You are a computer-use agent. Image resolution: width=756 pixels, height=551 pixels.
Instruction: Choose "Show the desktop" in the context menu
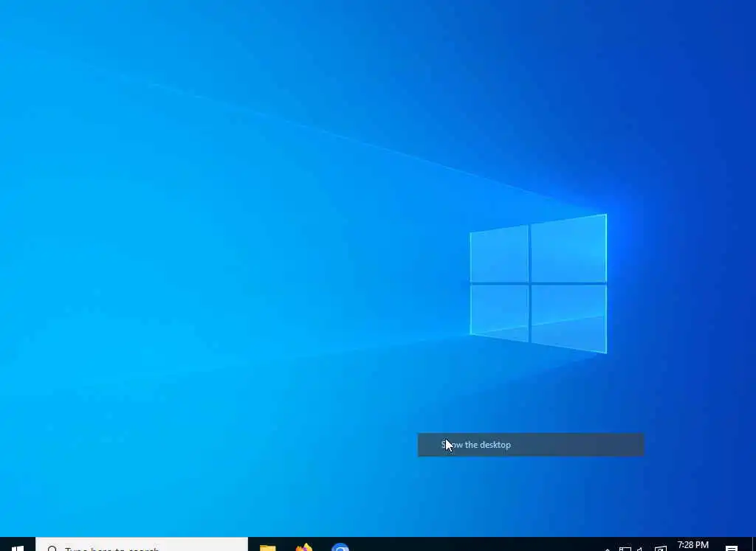(530, 445)
